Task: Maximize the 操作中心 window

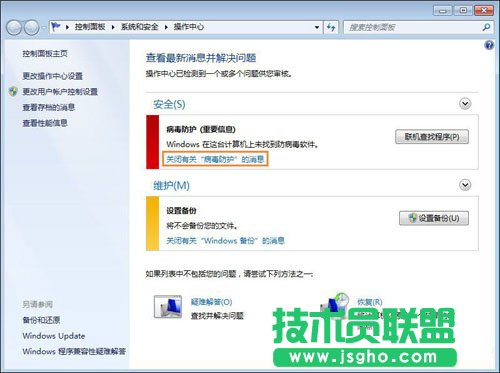Action: (x=463, y=11)
